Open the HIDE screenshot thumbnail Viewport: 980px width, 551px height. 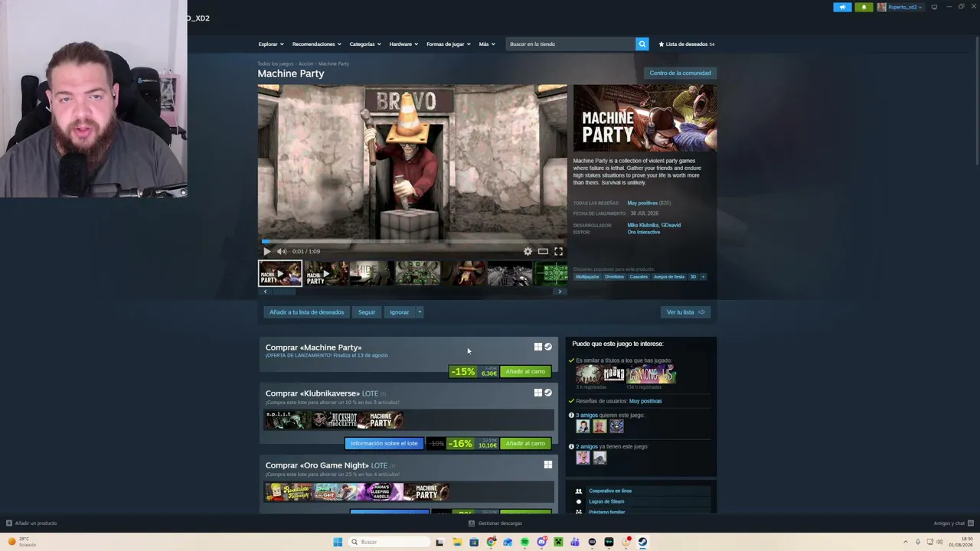click(x=372, y=273)
